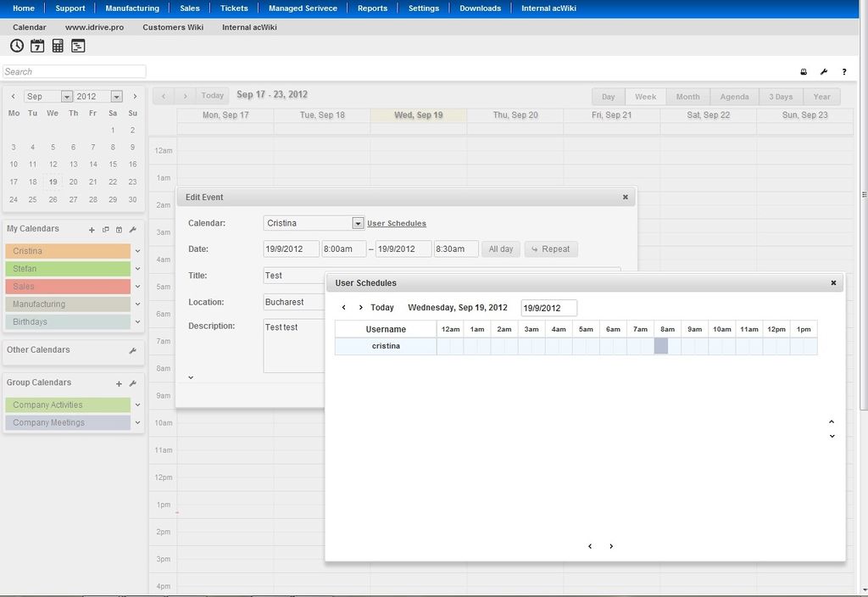Image resolution: width=868 pixels, height=597 pixels.
Task: Click the plus icon next to My Calendars
Action: [92, 230]
